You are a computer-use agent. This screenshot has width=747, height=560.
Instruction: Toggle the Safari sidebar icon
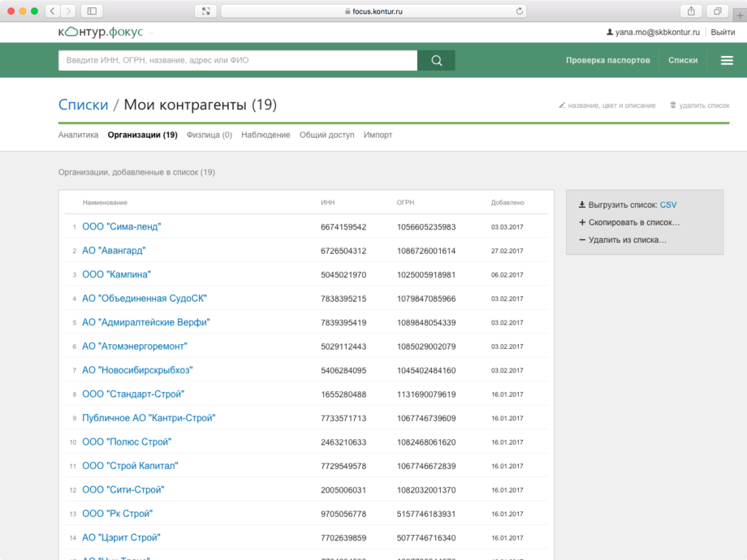[92, 11]
